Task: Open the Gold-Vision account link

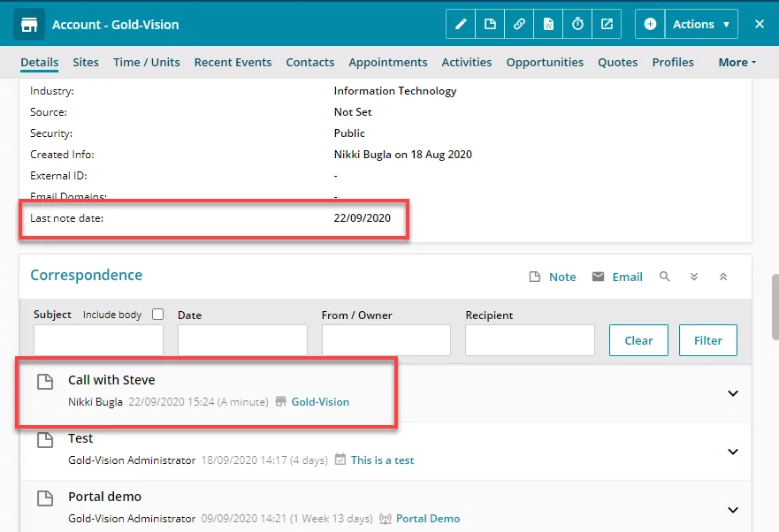Action: (320, 401)
